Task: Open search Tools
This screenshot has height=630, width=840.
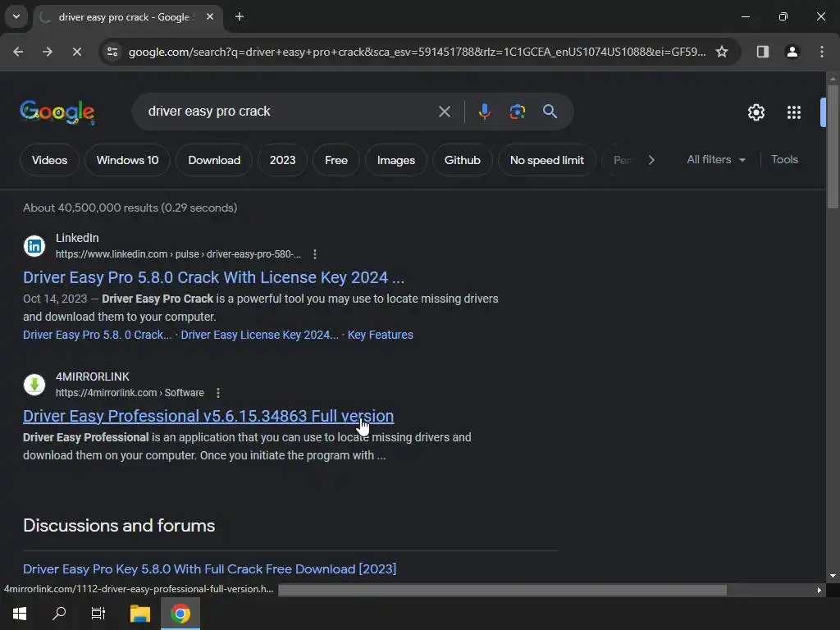Action: pos(784,160)
